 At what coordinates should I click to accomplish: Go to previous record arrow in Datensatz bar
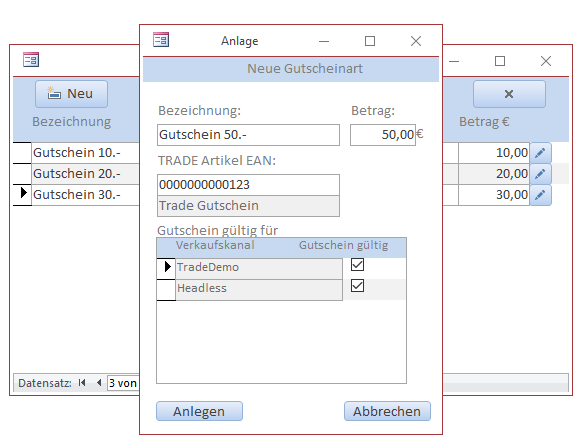(99, 383)
